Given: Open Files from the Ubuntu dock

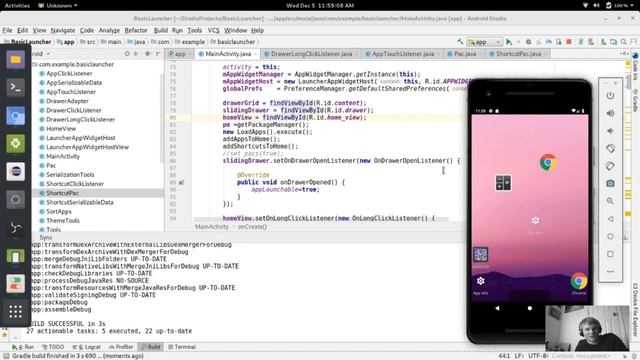Looking at the screenshot, I should [16, 60].
